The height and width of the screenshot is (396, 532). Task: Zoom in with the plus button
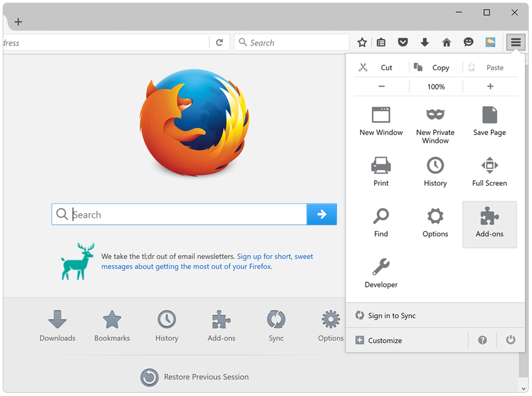click(x=490, y=86)
